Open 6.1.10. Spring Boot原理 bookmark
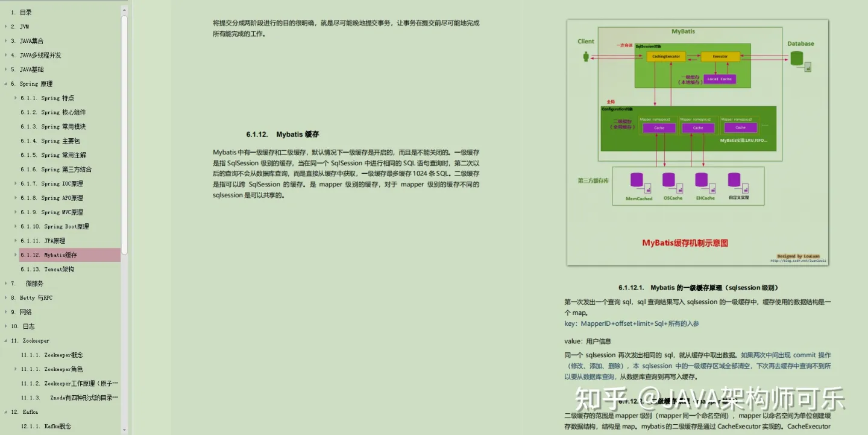This screenshot has height=435, width=868. pos(55,226)
